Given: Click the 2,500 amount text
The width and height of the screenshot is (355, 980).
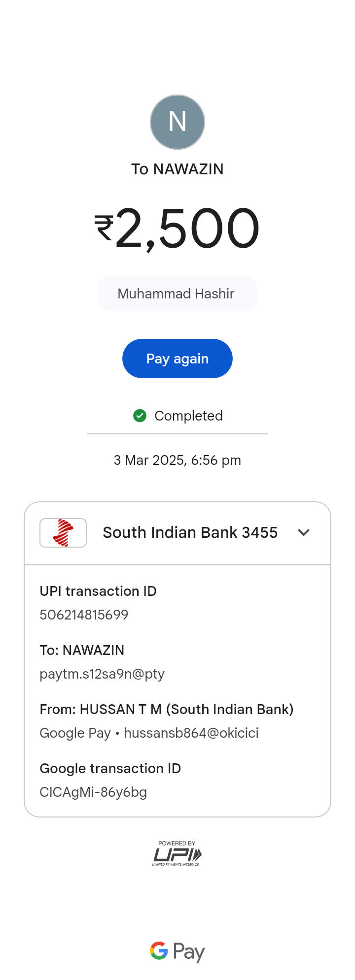Looking at the screenshot, I should click(x=187, y=229).
